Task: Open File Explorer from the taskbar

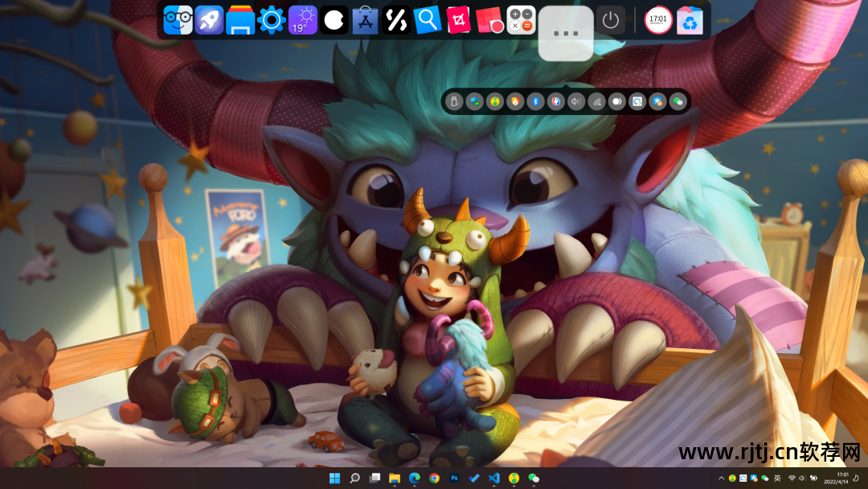Action: point(395,478)
